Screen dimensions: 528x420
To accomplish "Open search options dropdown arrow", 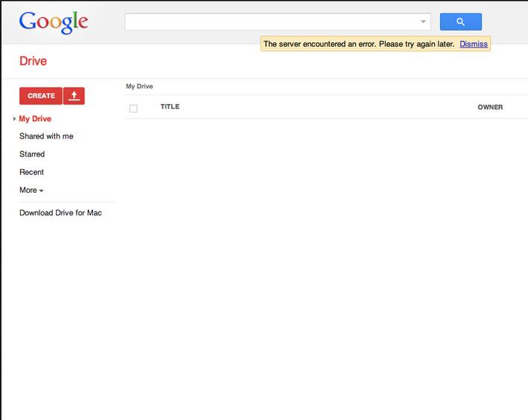I will click(423, 22).
